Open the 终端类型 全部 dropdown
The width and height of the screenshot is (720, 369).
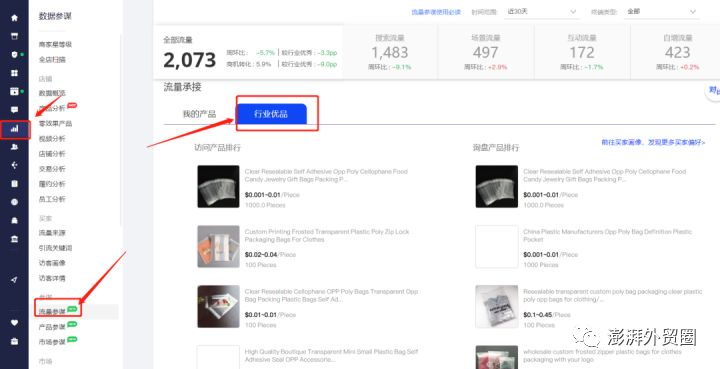pos(662,12)
